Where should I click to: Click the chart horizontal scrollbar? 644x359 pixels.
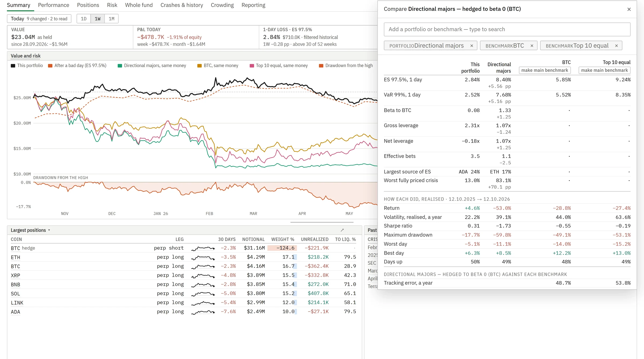(x=322, y=222)
